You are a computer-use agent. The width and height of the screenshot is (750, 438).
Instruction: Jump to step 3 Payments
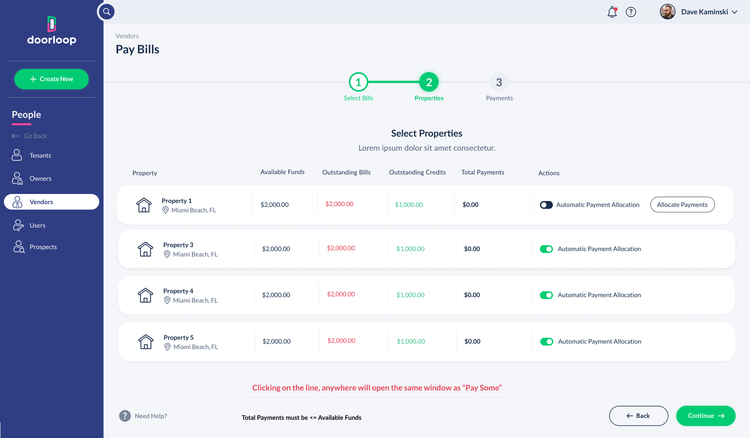[x=499, y=82]
